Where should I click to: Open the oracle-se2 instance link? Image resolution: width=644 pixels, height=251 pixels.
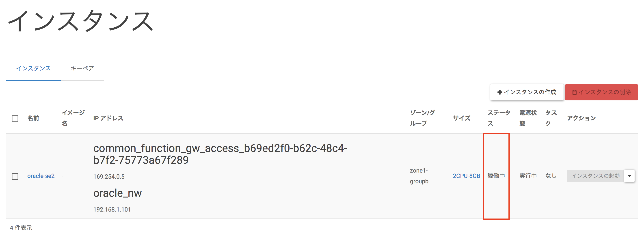[x=41, y=176]
